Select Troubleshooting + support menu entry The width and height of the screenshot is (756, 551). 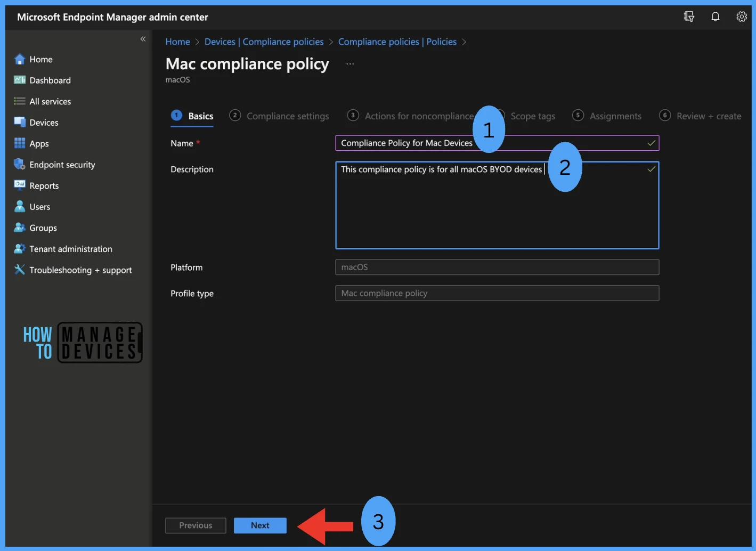click(x=80, y=270)
